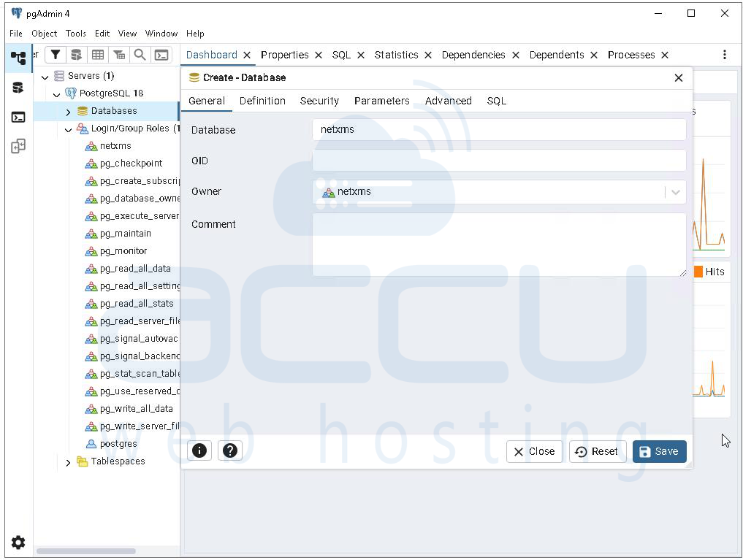Close the Dashboard tab
This screenshot has height=560, width=743.
(x=247, y=55)
